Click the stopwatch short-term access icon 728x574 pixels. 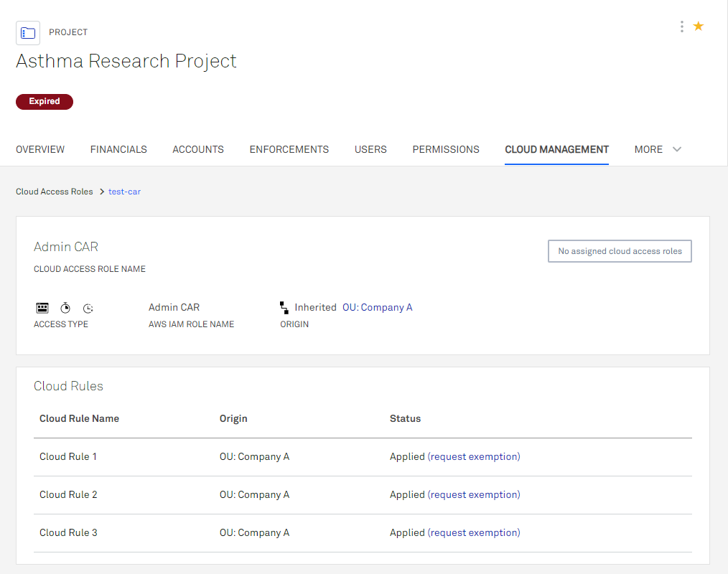point(65,308)
